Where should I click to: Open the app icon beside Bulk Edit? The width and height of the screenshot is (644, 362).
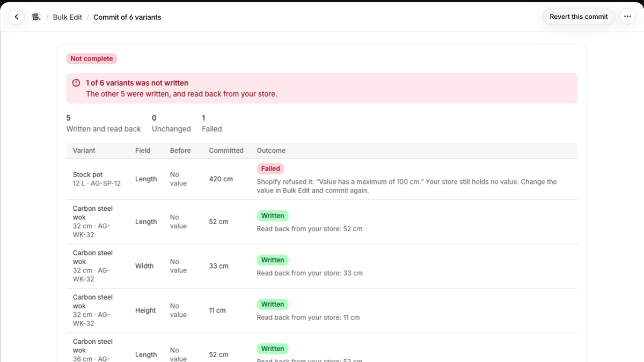point(36,17)
